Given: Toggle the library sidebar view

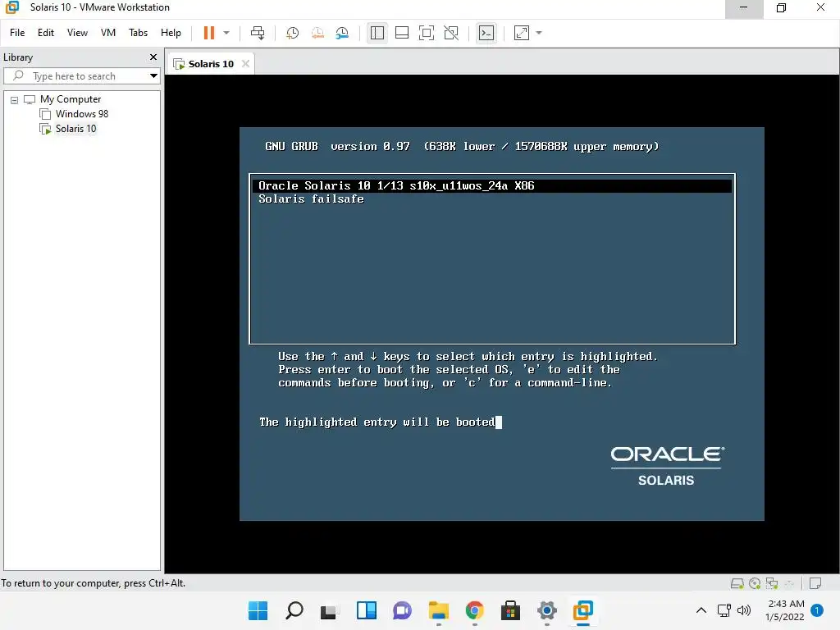Looking at the screenshot, I should [x=377, y=33].
